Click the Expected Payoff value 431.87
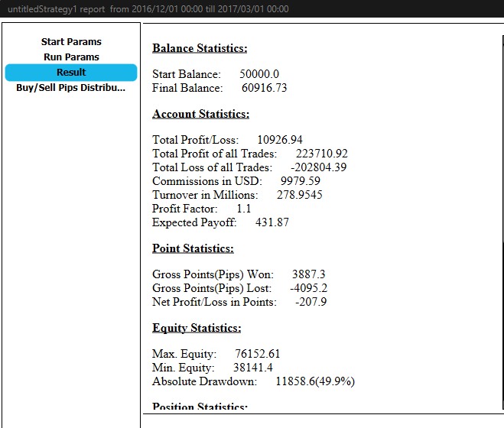This screenshot has width=504, height=428. [272, 222]
